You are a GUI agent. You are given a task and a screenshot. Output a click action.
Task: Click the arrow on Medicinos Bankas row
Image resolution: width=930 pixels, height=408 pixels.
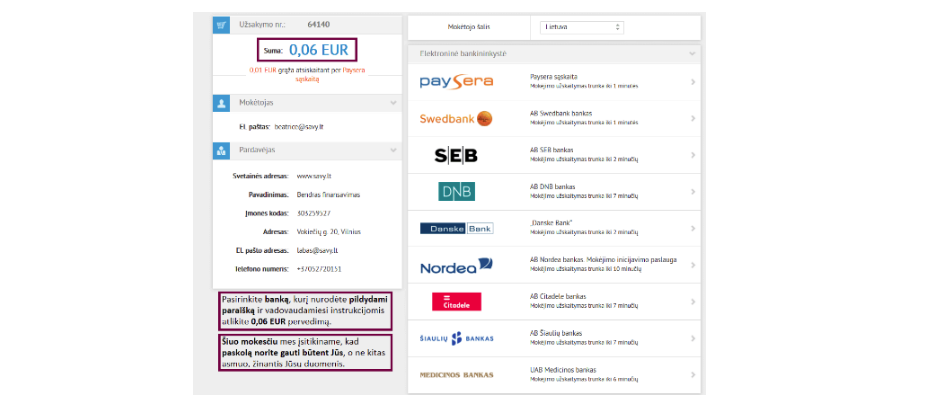tap(693, 375)
